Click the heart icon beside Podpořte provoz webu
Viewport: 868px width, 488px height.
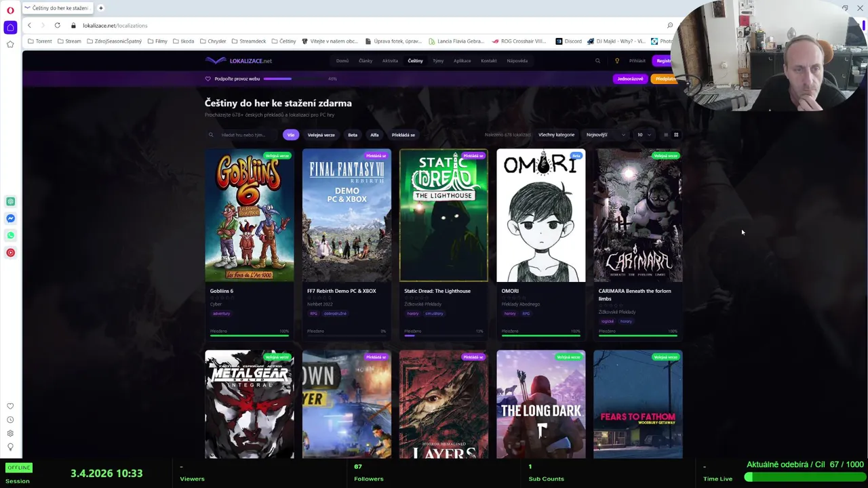[x=208, y=79]
